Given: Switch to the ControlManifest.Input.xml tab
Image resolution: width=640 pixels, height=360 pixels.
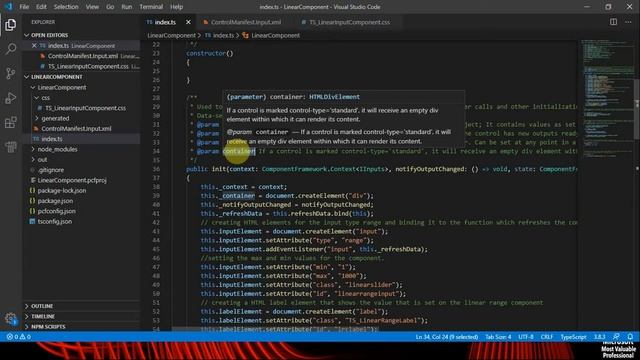Looking at the screenshot, I should click(246, 22).
